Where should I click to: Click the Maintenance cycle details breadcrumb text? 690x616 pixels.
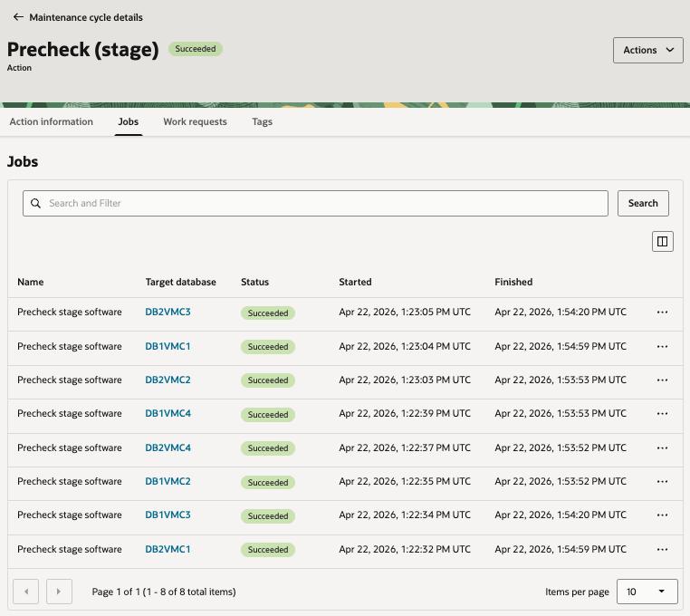point(86,17)
